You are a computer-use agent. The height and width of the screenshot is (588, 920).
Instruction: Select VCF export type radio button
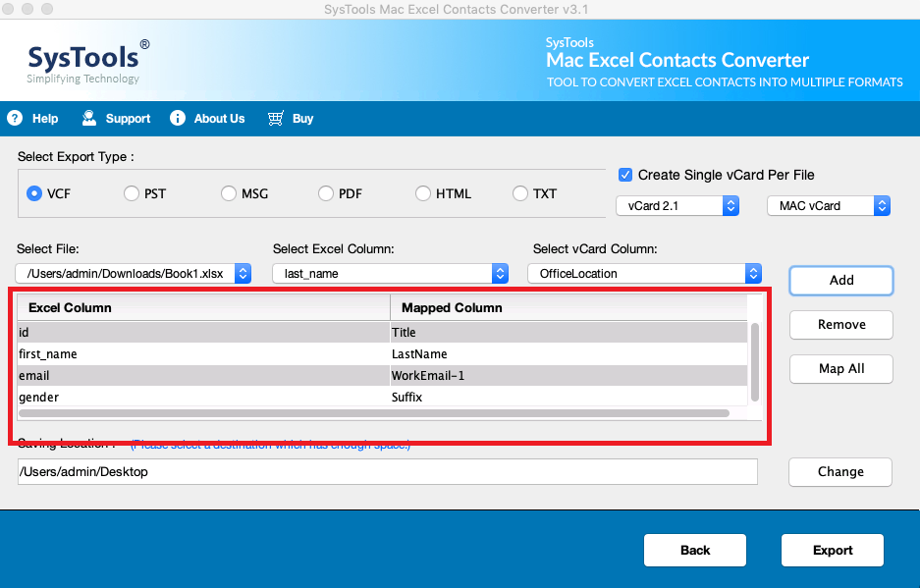coord(34,193)
